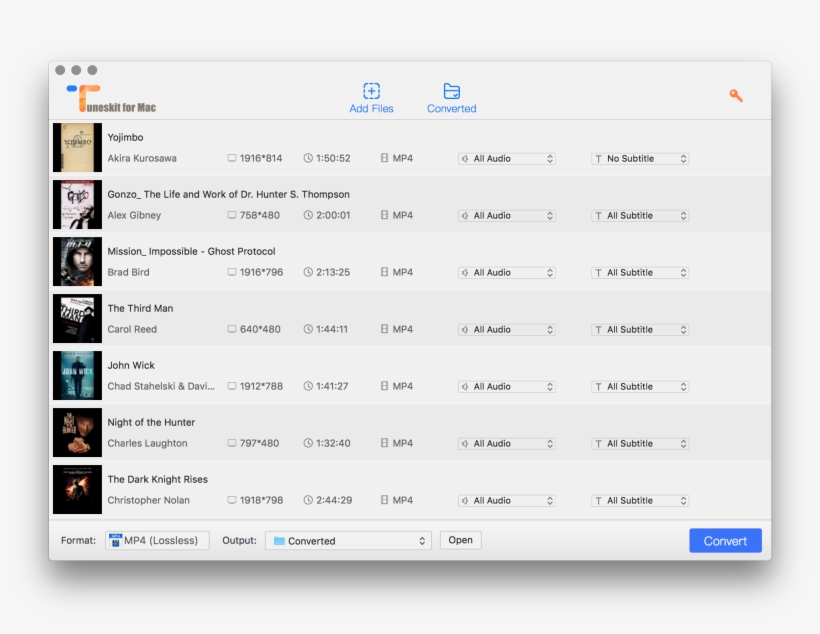Click the resolution icon next to 1916*796
Screen dimensions: 820x634
point(232,272)
